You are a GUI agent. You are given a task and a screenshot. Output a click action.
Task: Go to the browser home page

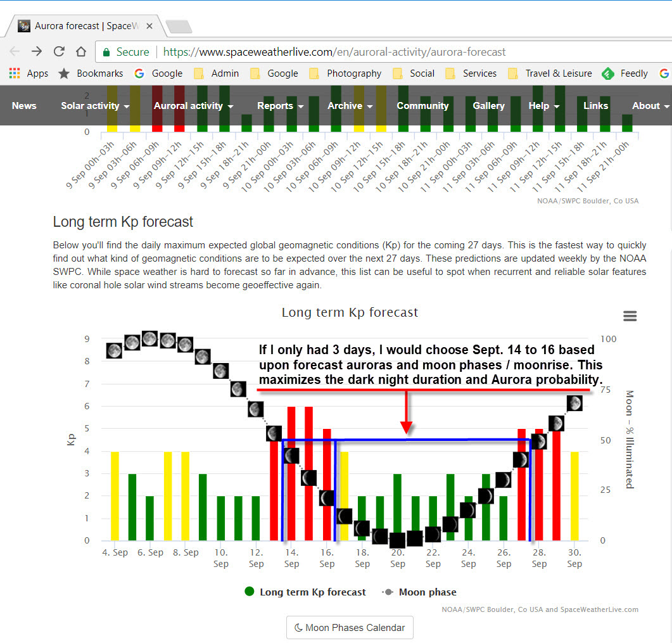tap(81, 52)
